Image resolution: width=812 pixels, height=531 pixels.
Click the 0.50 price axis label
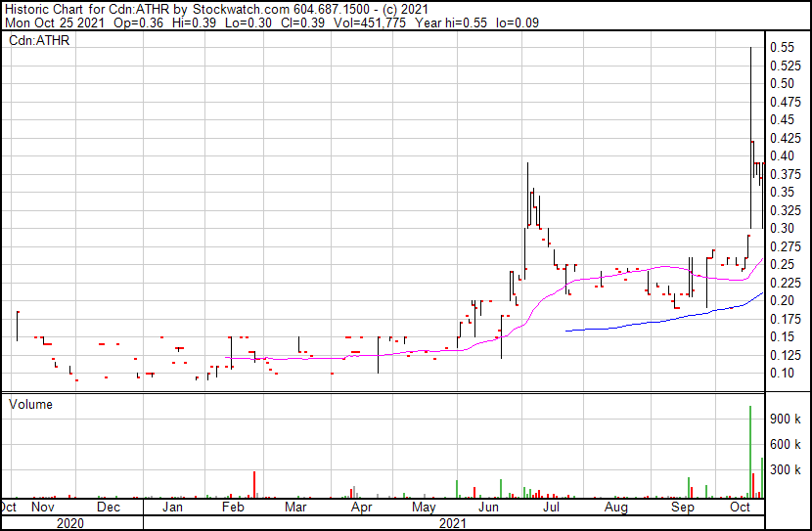[x=782, y=83]
